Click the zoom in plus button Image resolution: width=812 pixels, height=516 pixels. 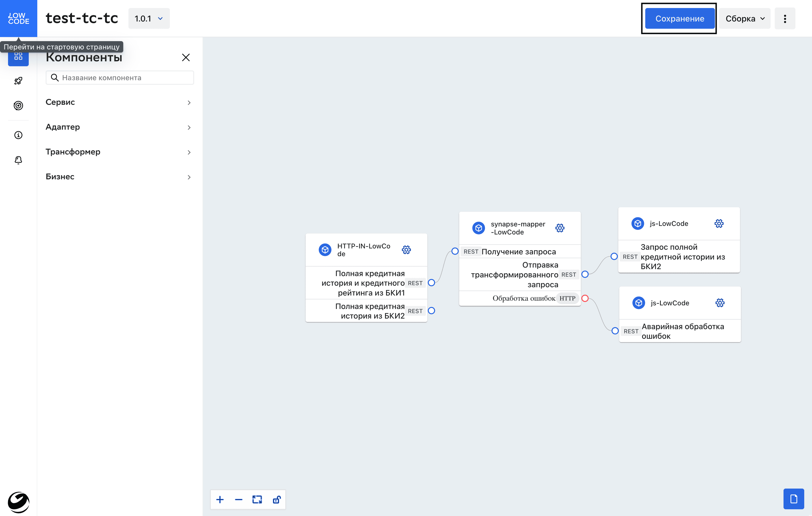click(x=220, y=499)
